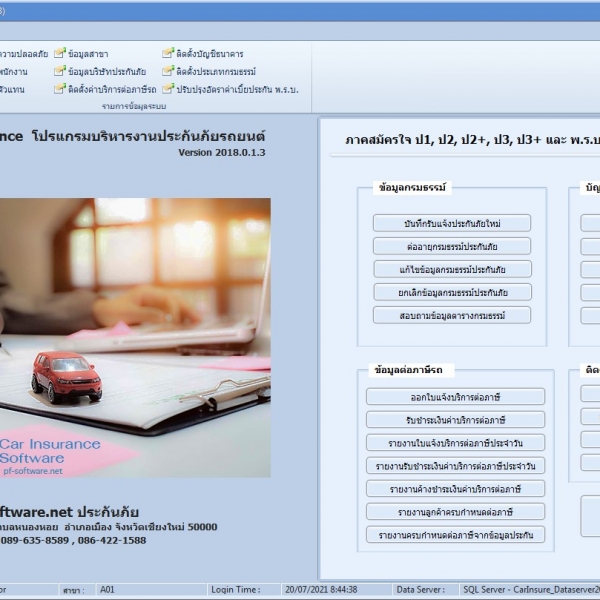The height and width of the screenshot is (600, 600).
Task: Select the ติดตั้งประเภทกรมธรรม์ toolbar icon
Action: click(169, 71)
